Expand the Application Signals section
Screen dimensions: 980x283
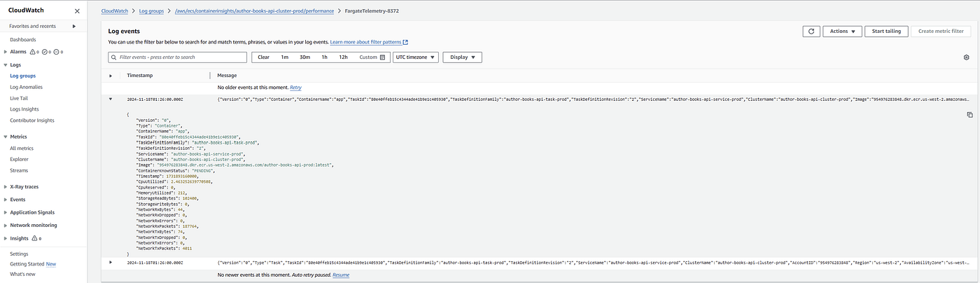(x=6, y=212)
